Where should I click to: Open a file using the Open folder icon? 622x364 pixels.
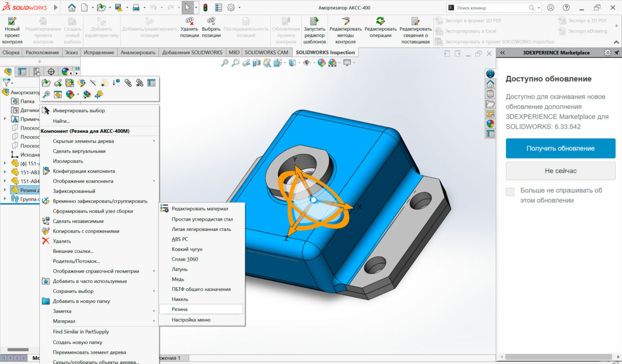pyautogui.click(x=101, y=8)
